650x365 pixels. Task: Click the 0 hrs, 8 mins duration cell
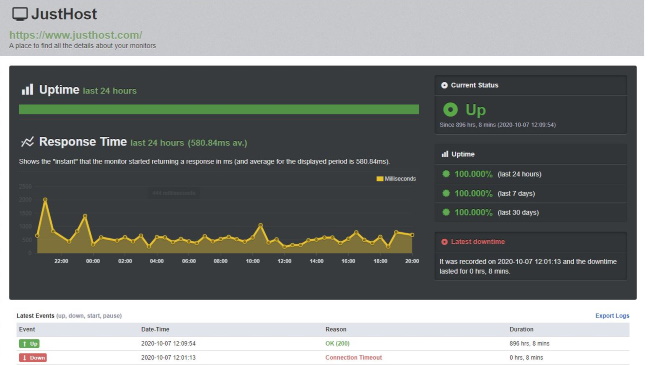click(526, 358)
